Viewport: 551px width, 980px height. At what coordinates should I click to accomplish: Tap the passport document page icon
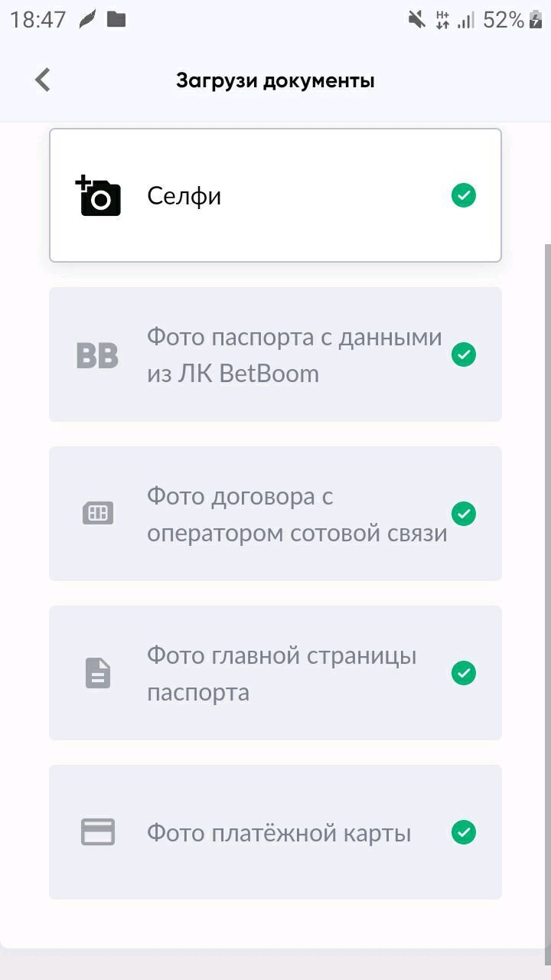tap(98, 673)
